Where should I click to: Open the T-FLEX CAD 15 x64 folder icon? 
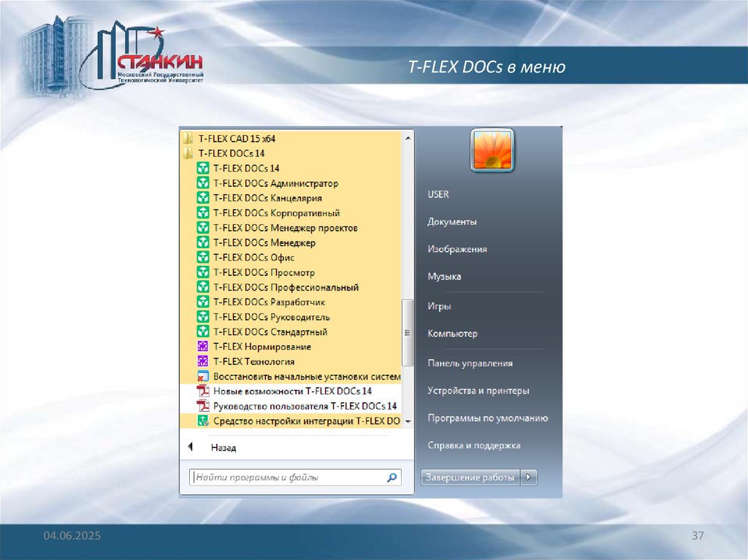click(x=188, y=138)
